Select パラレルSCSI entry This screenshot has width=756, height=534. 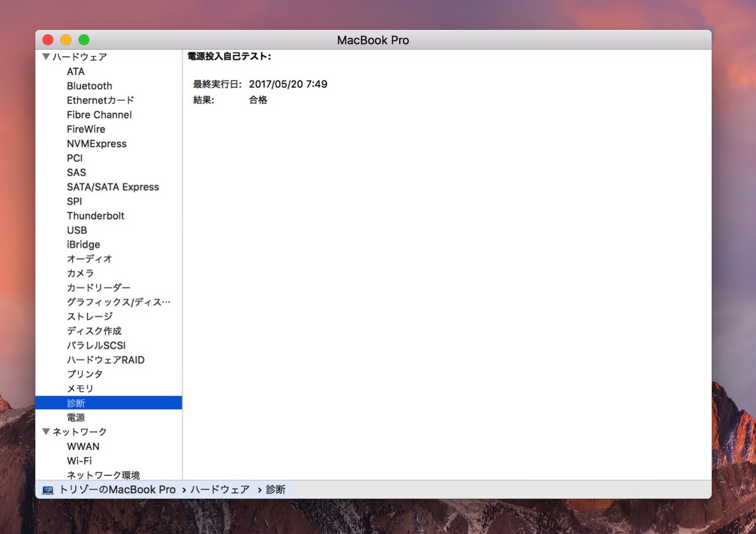tap(96, 345)
